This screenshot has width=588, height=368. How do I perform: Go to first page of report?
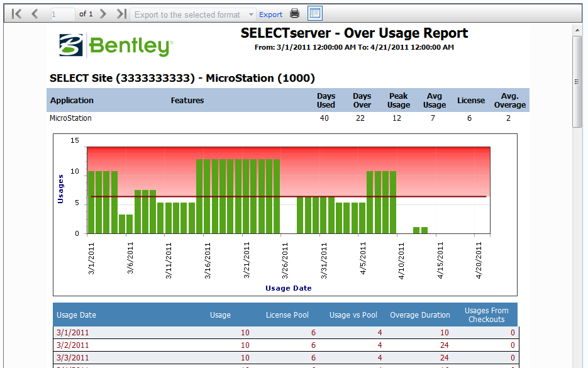click(16, 14)
